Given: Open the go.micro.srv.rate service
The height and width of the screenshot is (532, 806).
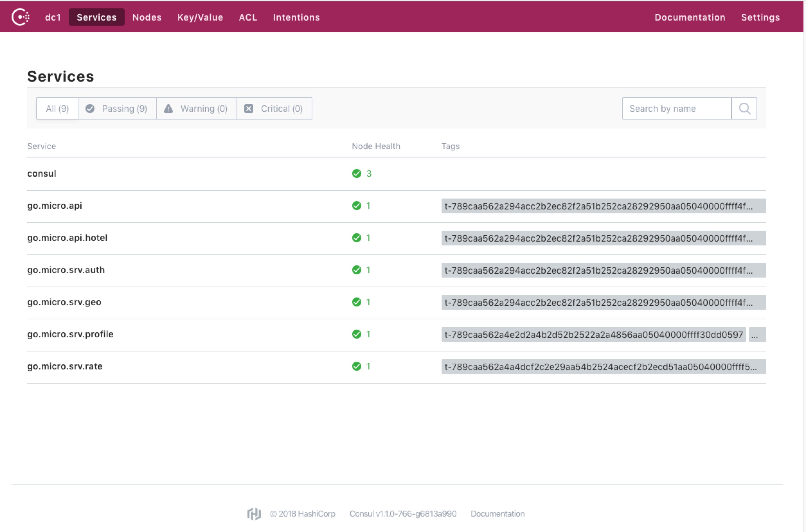Looking at the screenshot, I should point(65,367).
